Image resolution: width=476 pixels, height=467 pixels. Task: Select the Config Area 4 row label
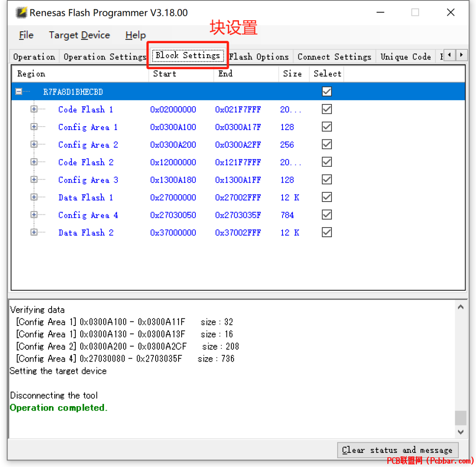[88, 215]
